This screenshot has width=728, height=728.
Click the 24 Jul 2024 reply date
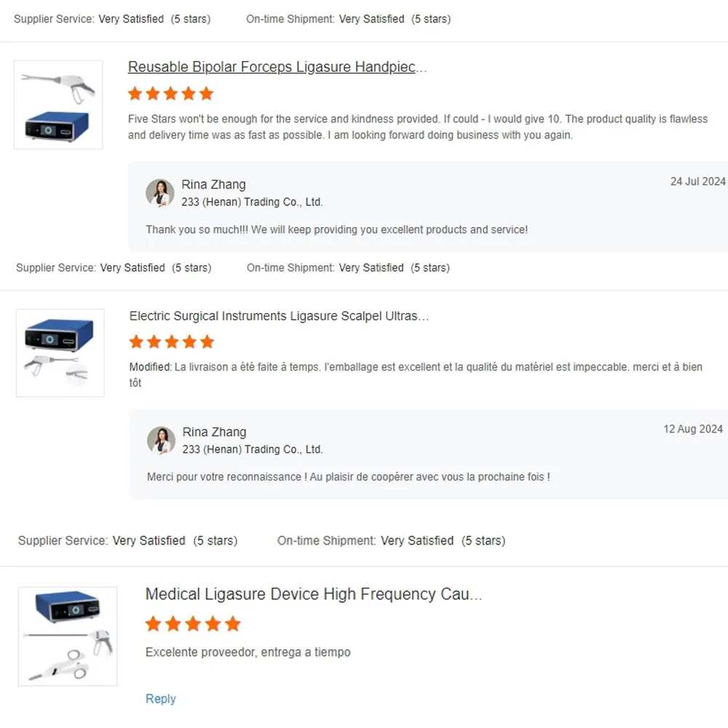(x=697, y=182)
